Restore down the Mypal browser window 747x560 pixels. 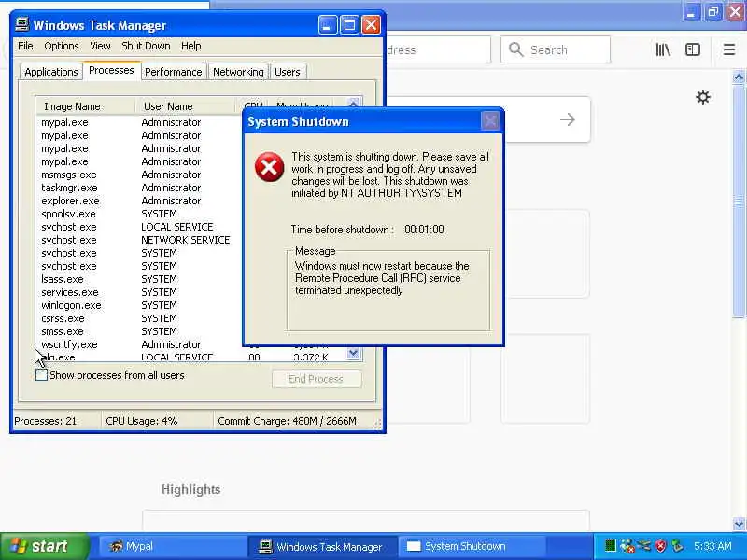click(x=713, y=12)
